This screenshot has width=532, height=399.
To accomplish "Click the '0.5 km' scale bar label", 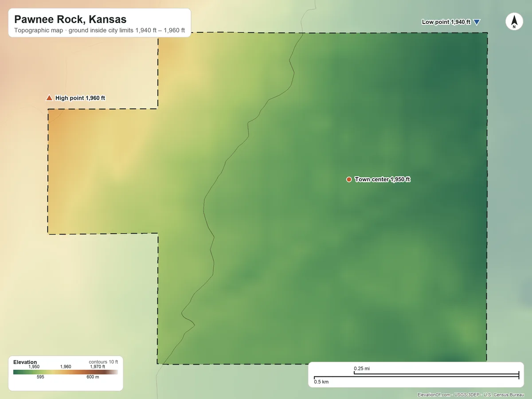I will [321, 382].
